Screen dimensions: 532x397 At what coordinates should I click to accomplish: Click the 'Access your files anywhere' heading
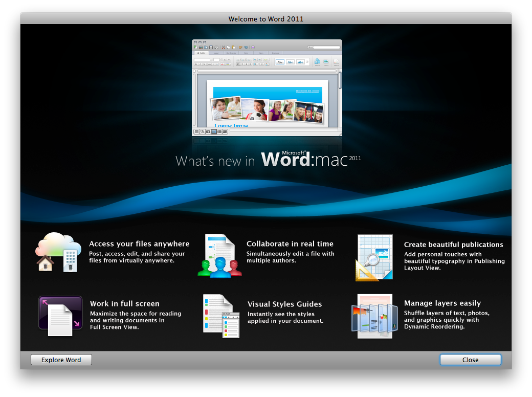139,244
